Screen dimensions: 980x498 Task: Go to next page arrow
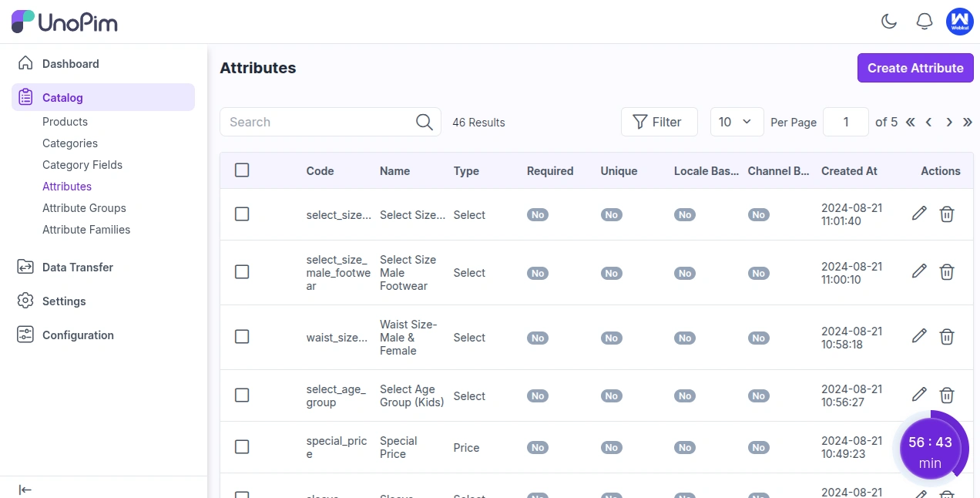[949, 122]
